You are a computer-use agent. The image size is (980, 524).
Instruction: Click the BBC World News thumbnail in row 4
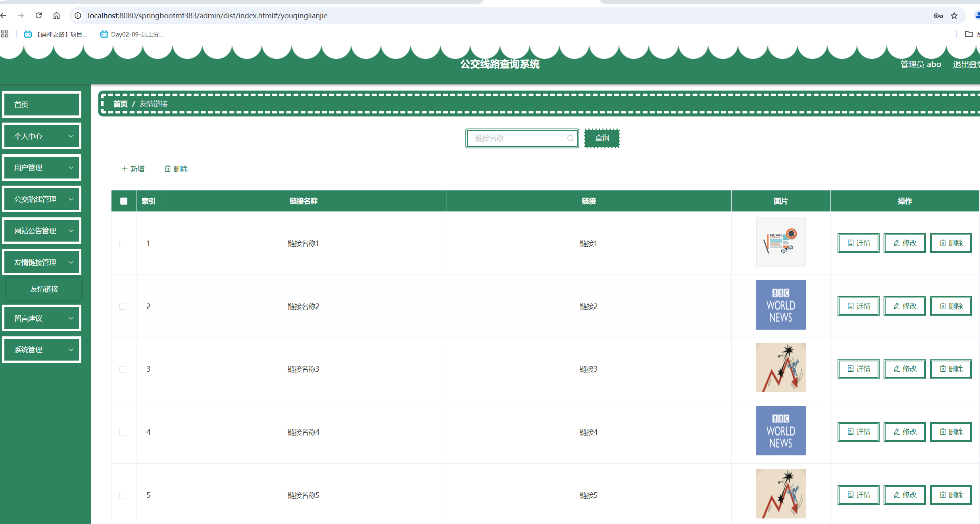(780, 431)
